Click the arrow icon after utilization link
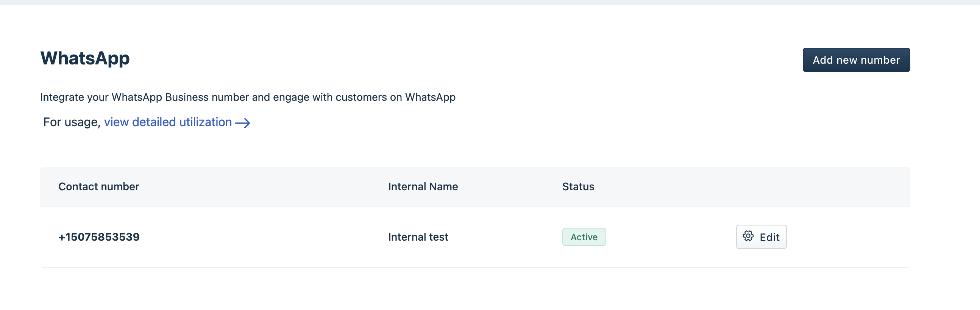The width and height of the screenshot is (980, 310). [x=242, y=123]
